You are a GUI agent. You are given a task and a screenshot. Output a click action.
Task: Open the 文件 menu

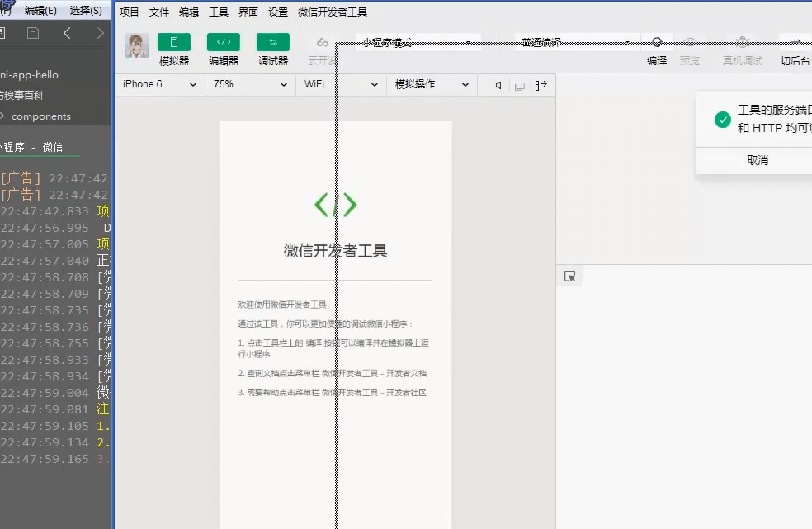click(x=159, y=12)
